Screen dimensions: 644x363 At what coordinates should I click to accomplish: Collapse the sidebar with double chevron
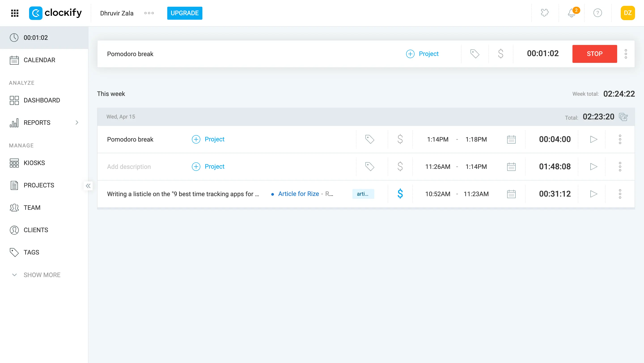point(88,186)
